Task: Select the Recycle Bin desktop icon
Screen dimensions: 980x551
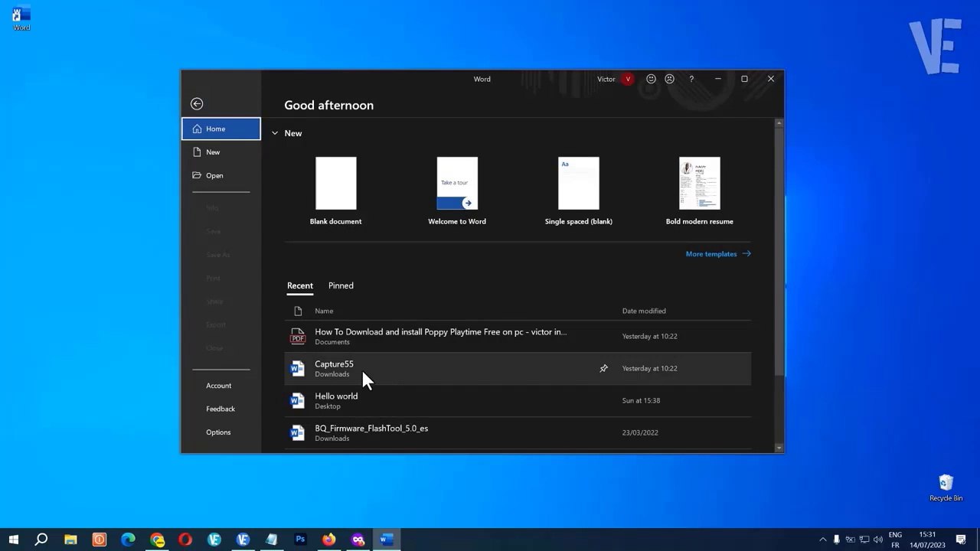Action: 946,487
